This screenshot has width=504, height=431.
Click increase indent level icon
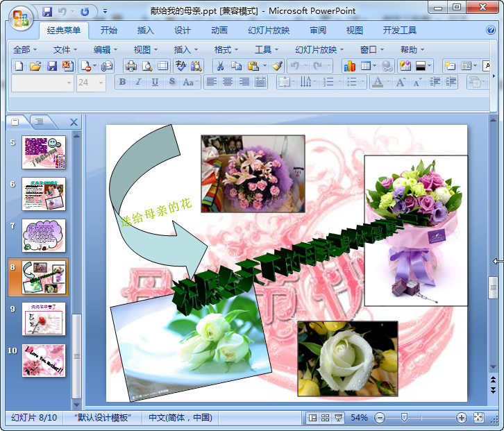click(451, 83)
